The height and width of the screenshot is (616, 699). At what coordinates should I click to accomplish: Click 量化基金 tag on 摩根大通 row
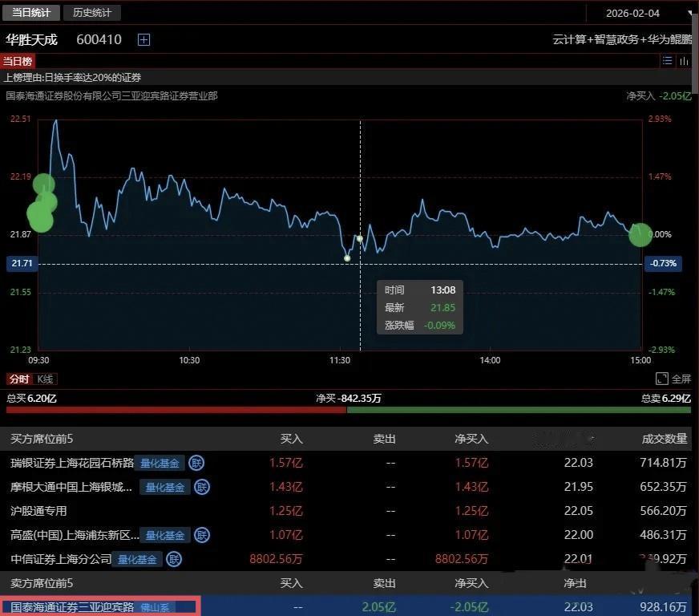pos(165,488)
